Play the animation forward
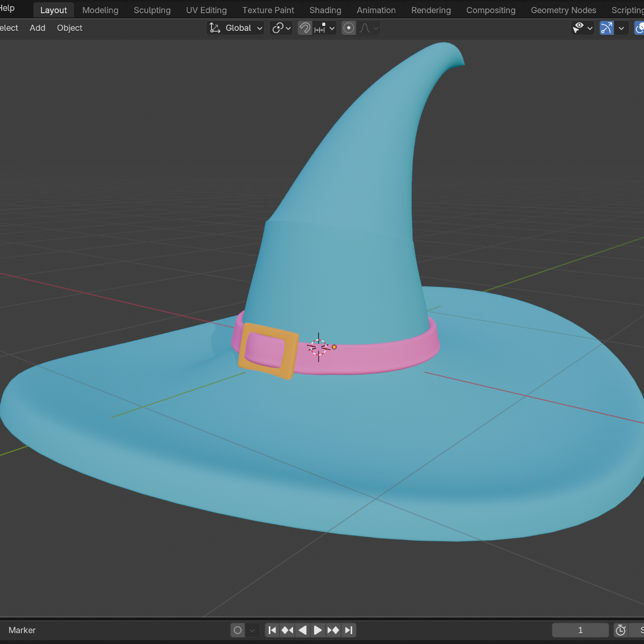Viewport: 644px width, 644px height. click(318, 630)
